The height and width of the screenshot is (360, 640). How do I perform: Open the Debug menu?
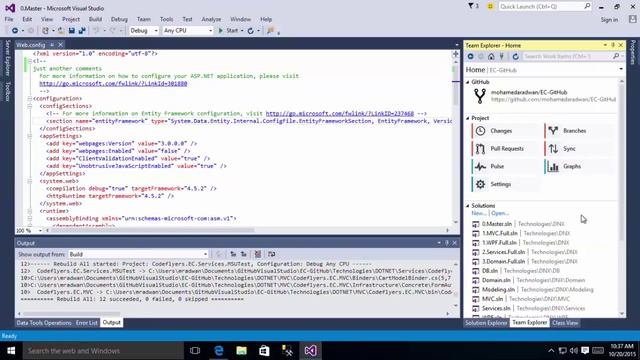119,19
